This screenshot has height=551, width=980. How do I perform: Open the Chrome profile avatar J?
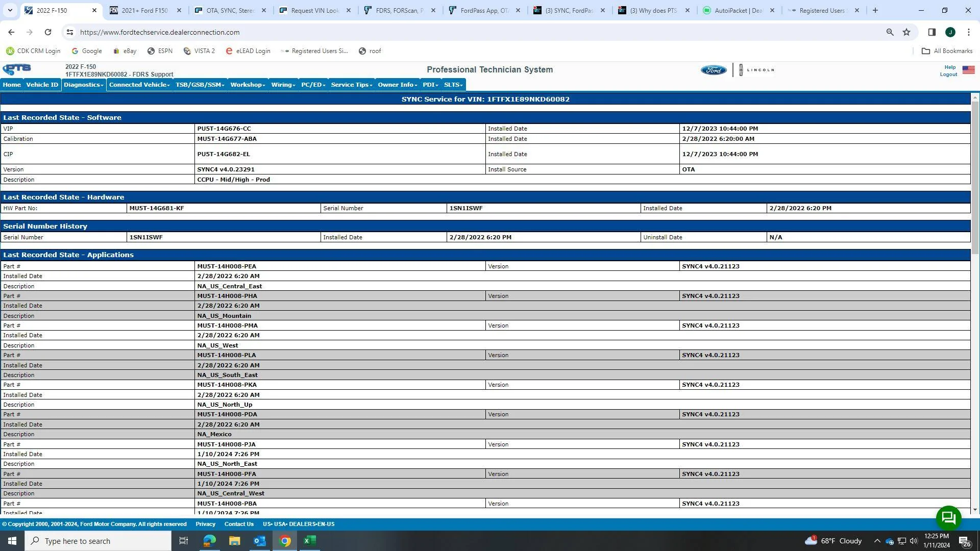[x=950, y=32]
